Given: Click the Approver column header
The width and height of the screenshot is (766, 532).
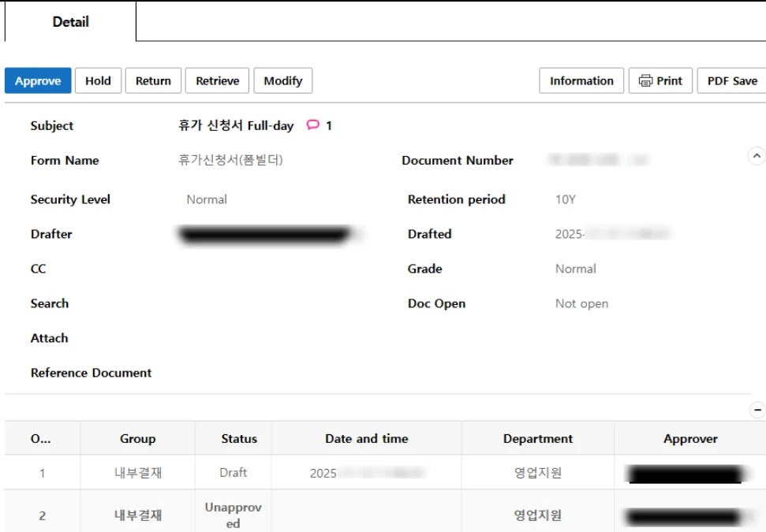Looking at the screenshot, I should click(690, 439).
